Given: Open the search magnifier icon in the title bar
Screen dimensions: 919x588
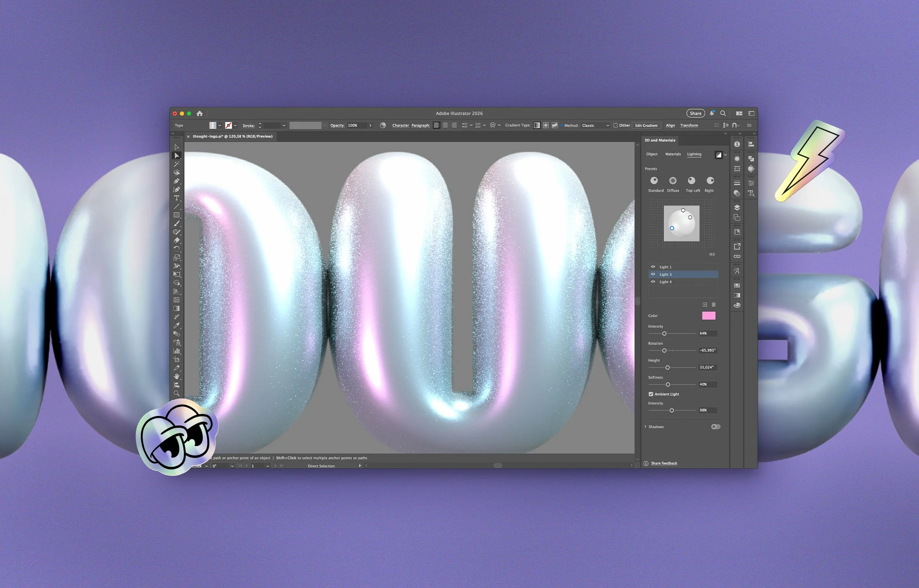Looking at the screenshot, I should (x=723, y=114).
